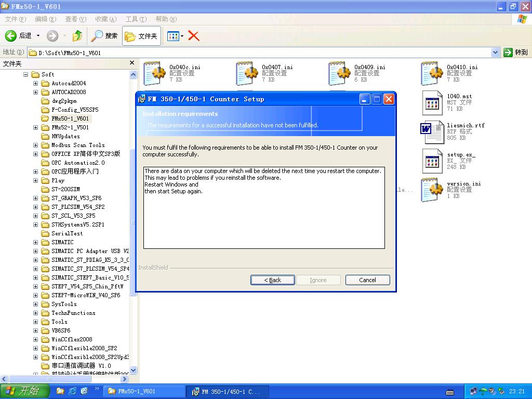
Task: Open the keyboard language bar icon
Action: point(450,392)
